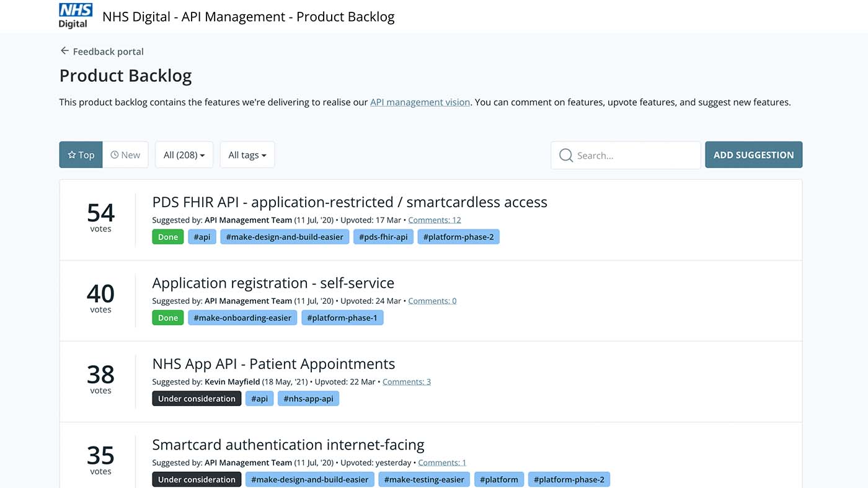
Task: Click Under consideration badge on NHS App API
Action: pos(197,399)
